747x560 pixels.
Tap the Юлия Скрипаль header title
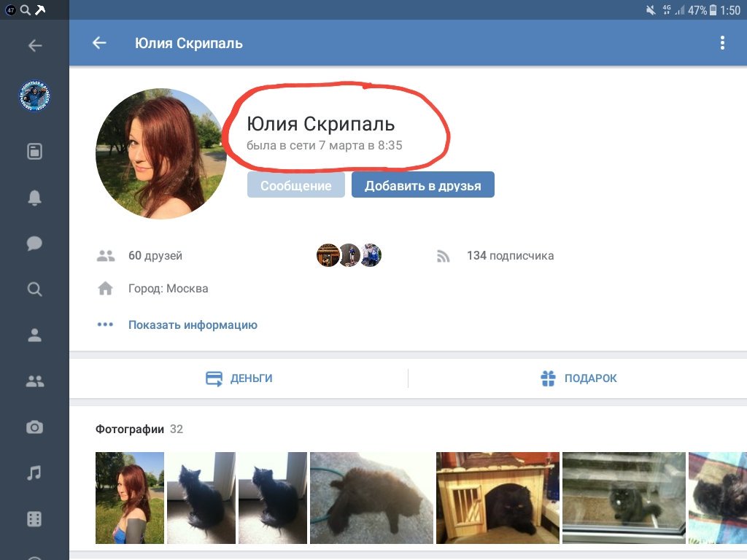pos(189,43)
